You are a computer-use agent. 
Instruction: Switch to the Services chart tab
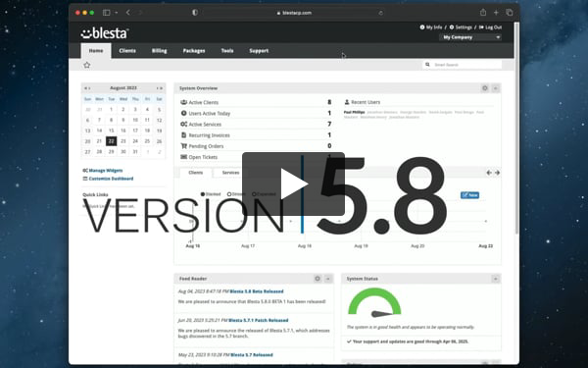[230, 173]
